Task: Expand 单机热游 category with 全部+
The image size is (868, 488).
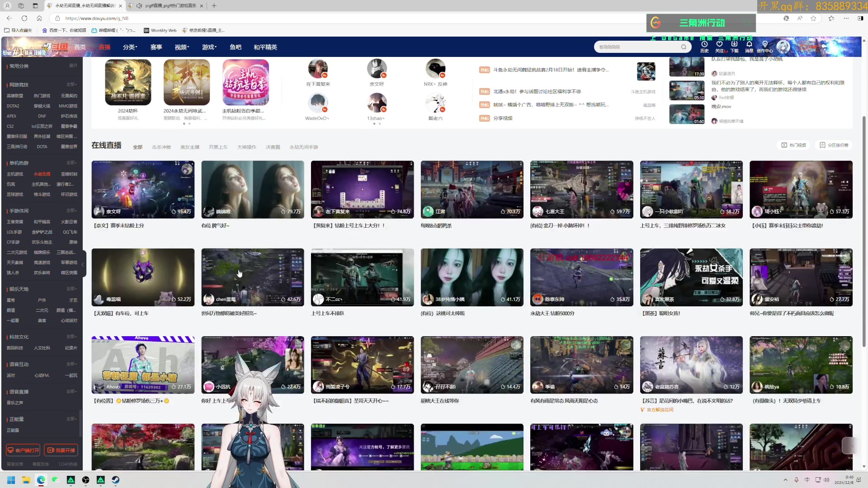Action: [71, 163]
